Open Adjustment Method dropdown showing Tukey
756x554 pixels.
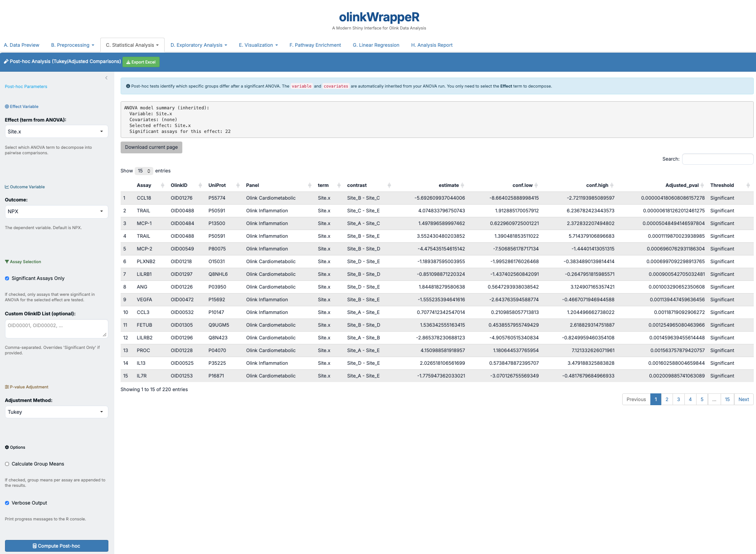click(56, 412)
